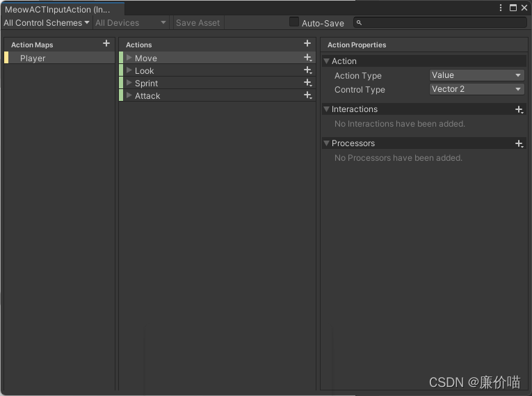Expand the Move action bindings
This screenshot has width=532, height=396.
coord(129,57)
